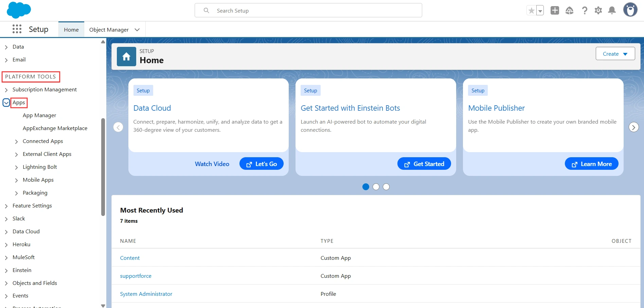This screenshot has height=308, width=644.
Task: Click Watch Video on Data Cloud card
Action: (x=212, y=164)
